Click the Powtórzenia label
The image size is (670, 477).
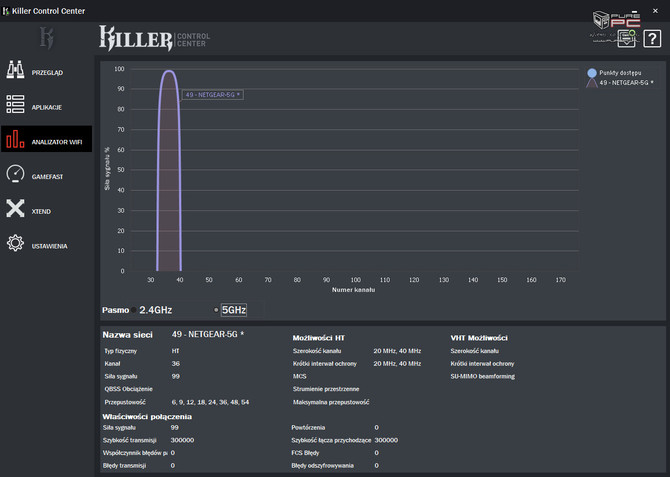coord(308,427)
